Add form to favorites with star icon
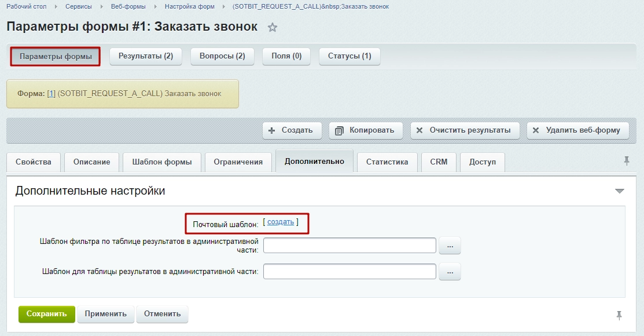This screenshot has height=336, width=644. (273, 28)
